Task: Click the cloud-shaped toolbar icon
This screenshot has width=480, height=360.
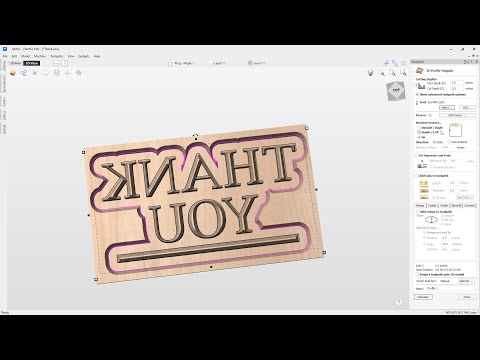Action: (46, 73)
